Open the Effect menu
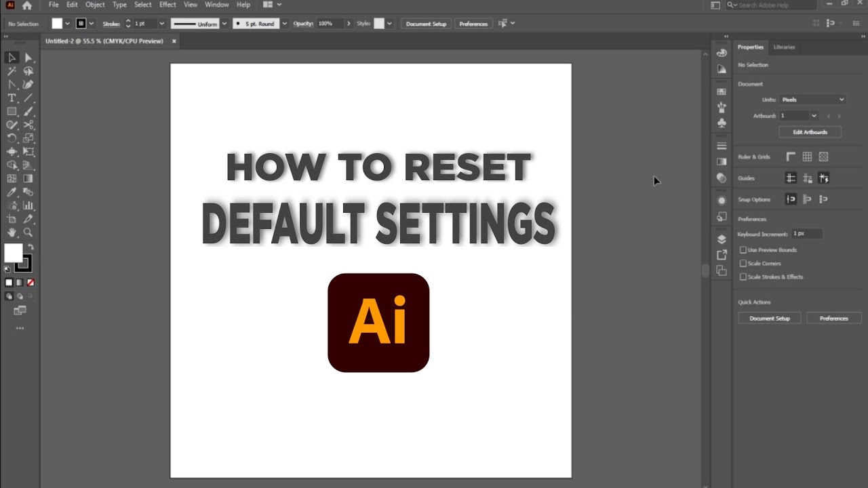Viewport: 868px width, 488px height. click(167, 5)
